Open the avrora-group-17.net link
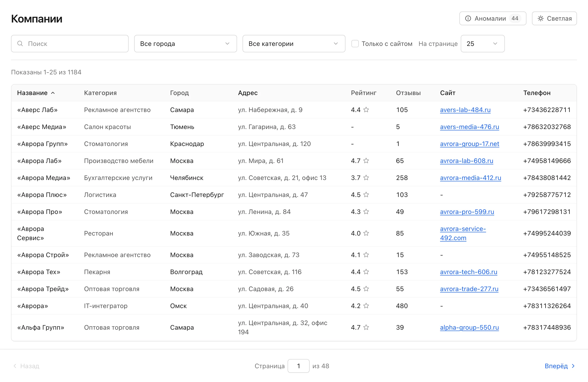Image resolution: width=588 pixels, height=382 pixels. tap(469, 144)
